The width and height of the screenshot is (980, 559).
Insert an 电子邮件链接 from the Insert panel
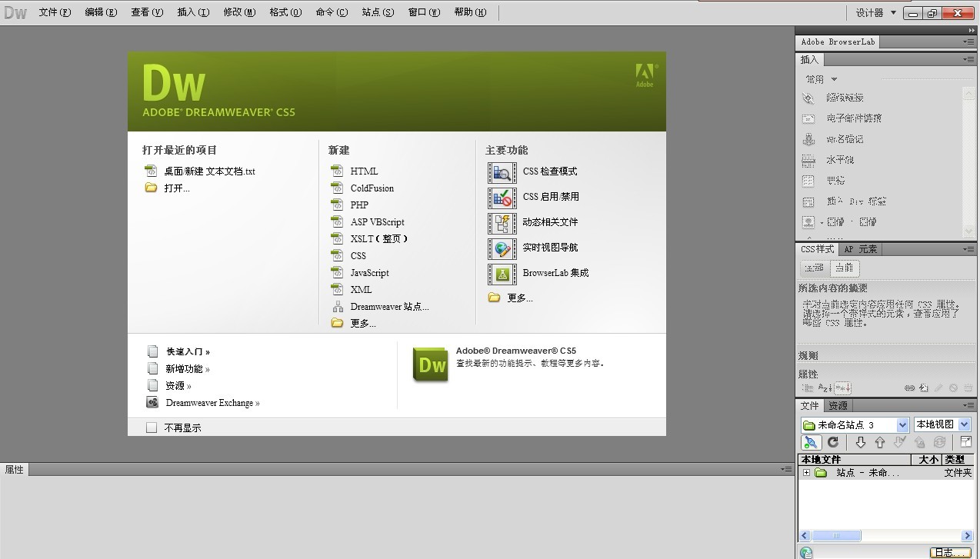pos(809,118)
